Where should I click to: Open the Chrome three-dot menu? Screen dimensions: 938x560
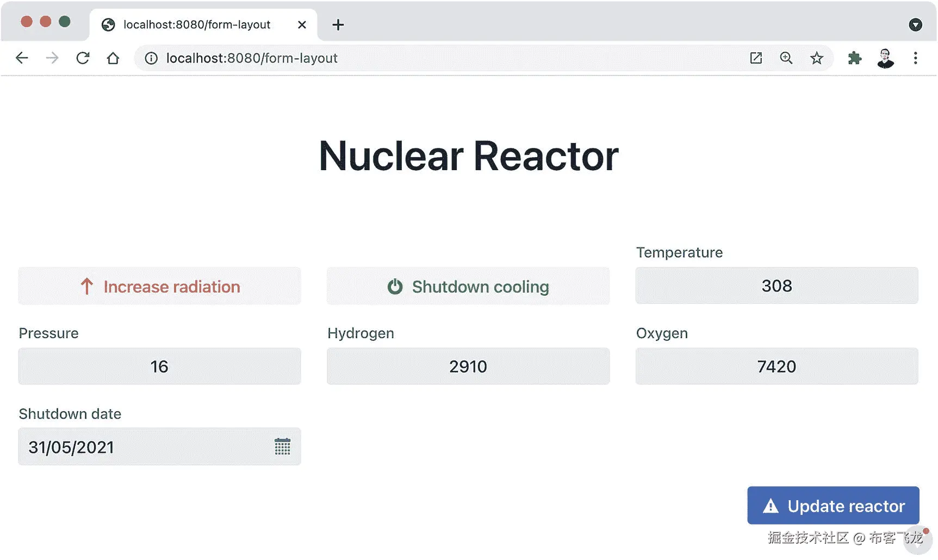tap(916, 58)
